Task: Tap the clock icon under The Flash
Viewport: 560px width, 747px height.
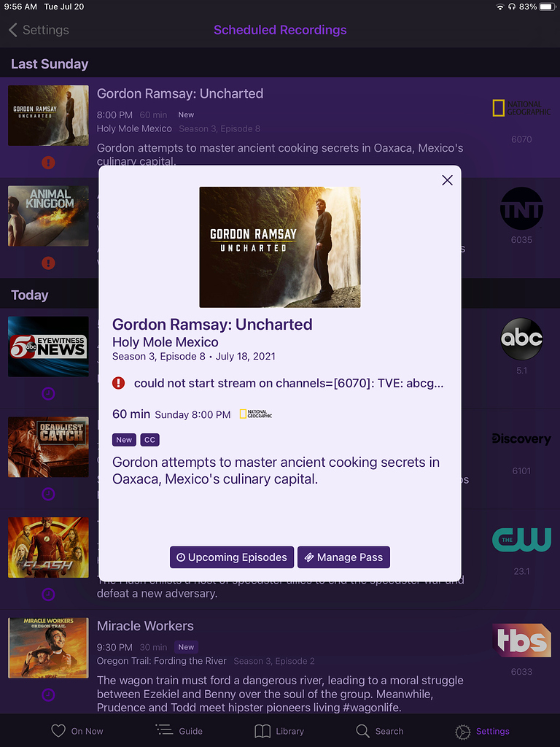Action: point(48,595)
